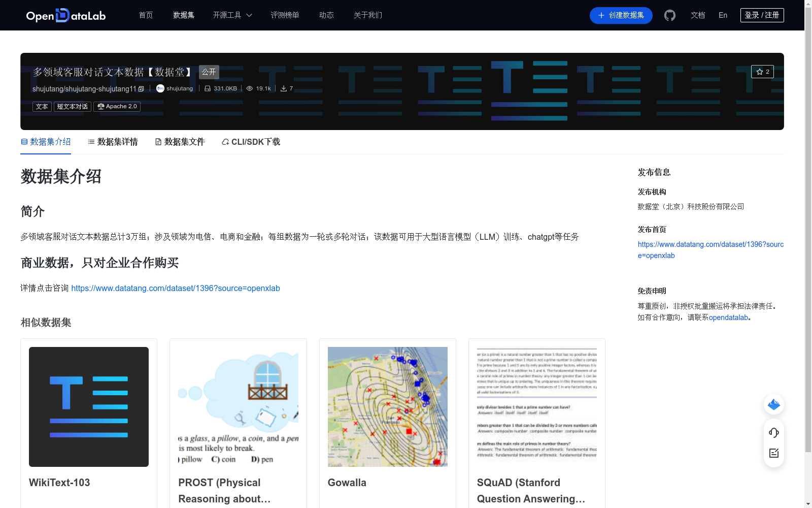Image resolution: width=812 pixels, height=508 pixels.
Task: Click shujutang username text
Action: pos(180,88)
